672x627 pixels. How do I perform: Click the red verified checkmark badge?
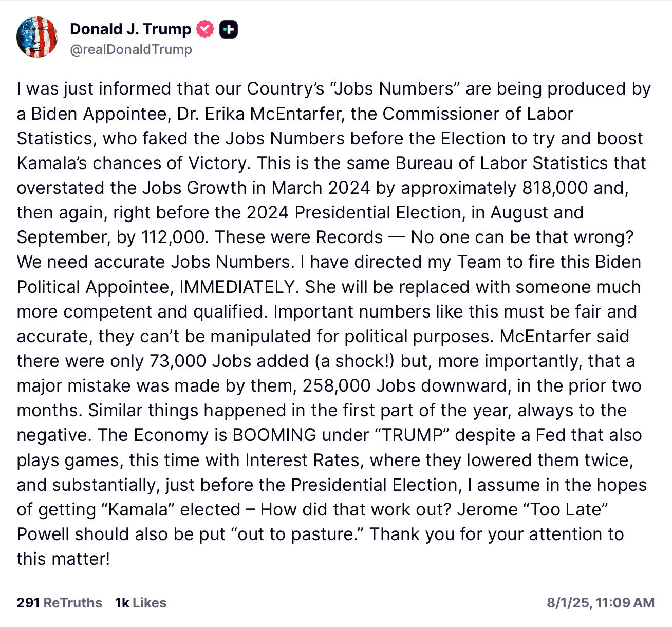pos(205,29)
